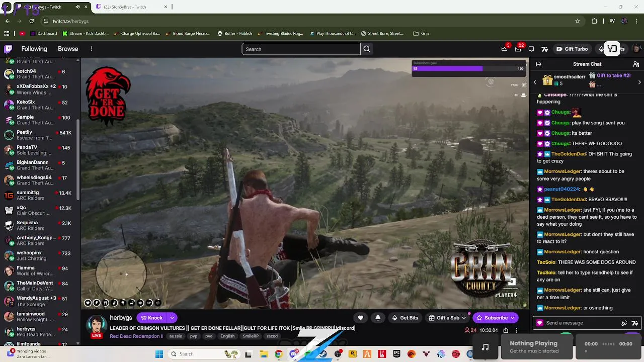
Task: Open browser extensions puzzle icon
Action: (x=594, y=21)
